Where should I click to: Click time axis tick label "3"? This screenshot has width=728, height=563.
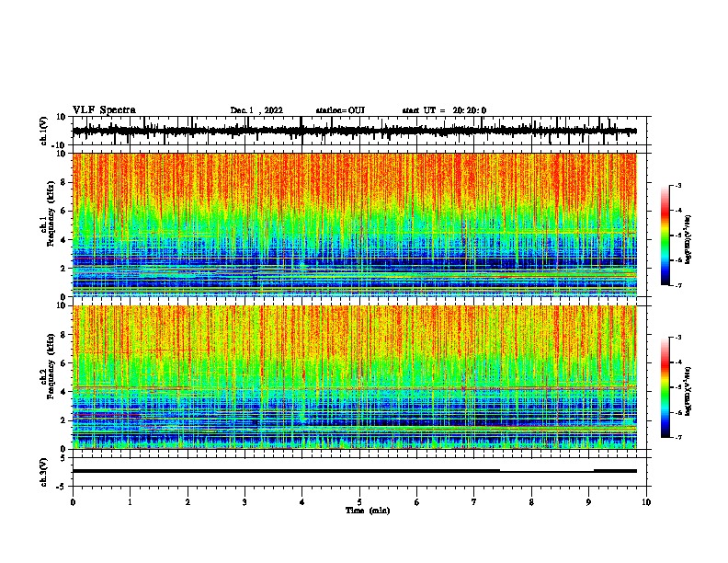[x=245, y=502]
